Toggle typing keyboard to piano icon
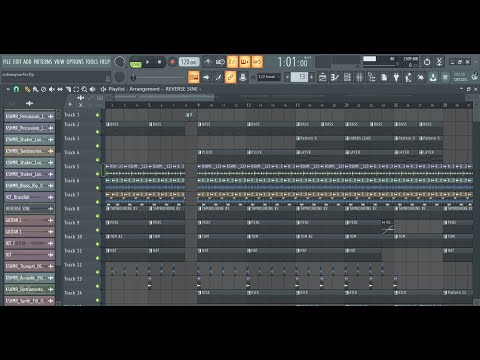This screenshot has height=360, width=480. 194,77
